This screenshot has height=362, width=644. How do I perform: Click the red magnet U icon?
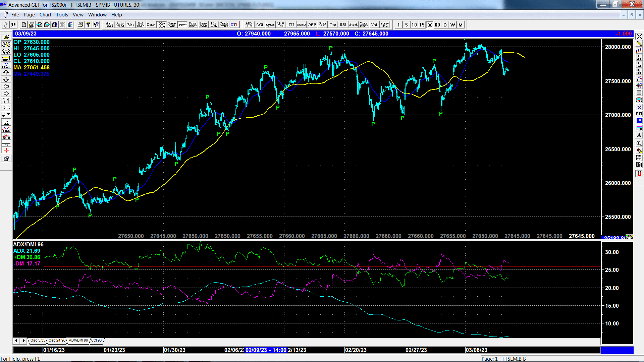coord(639,174)
